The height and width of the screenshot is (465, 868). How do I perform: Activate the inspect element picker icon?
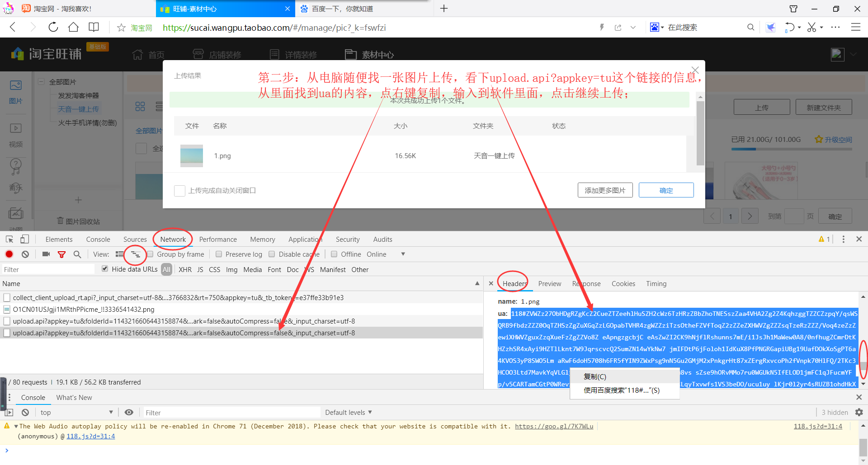(9, 240)
